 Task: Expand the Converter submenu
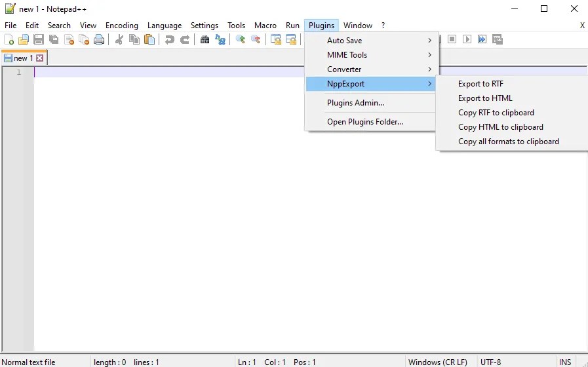(371, 69)
